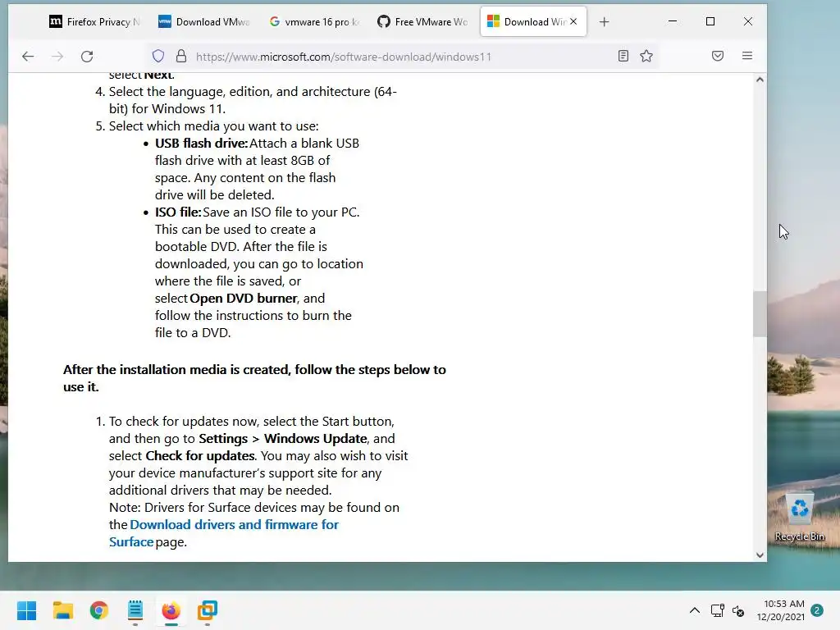Open the network status tray icon
Image resolution: width=840 pixels, height=630 pixels.
coord(717,610)
